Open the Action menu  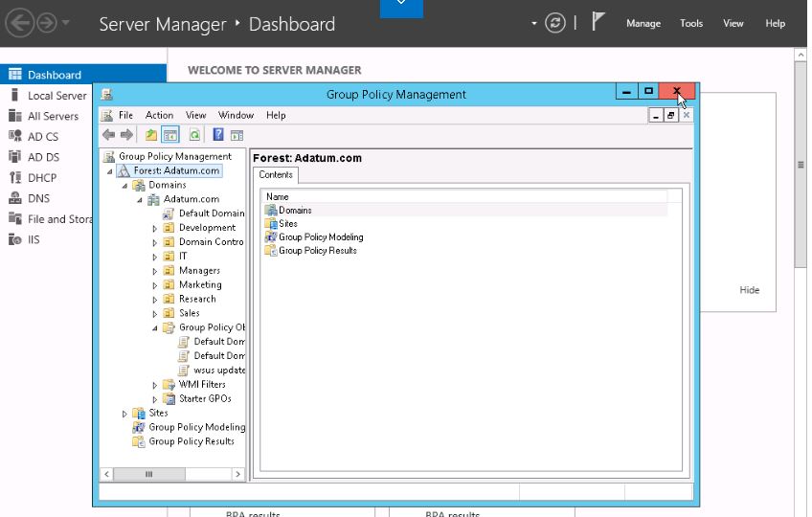[160, 115]
